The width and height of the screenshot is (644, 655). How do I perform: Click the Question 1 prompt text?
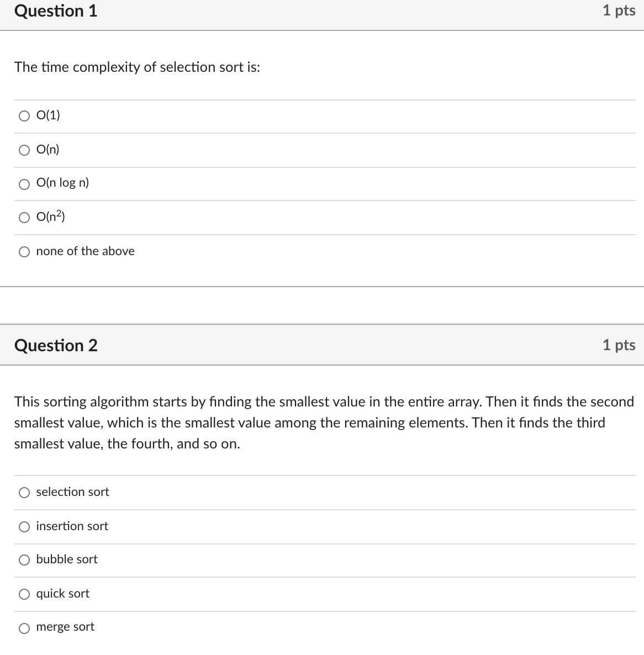coord(138,67)
